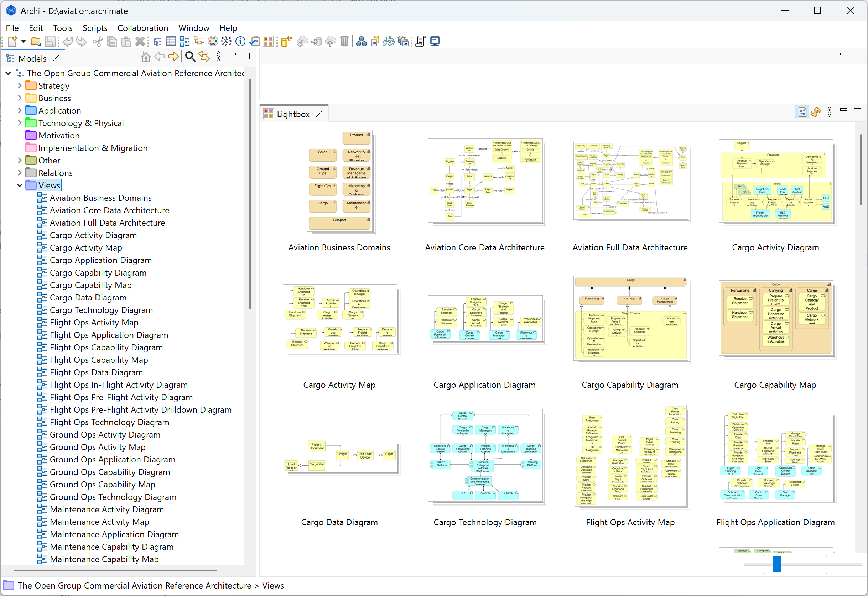Open the Scripts menu
Screen dimensions: 868x596
click(95, 28)
